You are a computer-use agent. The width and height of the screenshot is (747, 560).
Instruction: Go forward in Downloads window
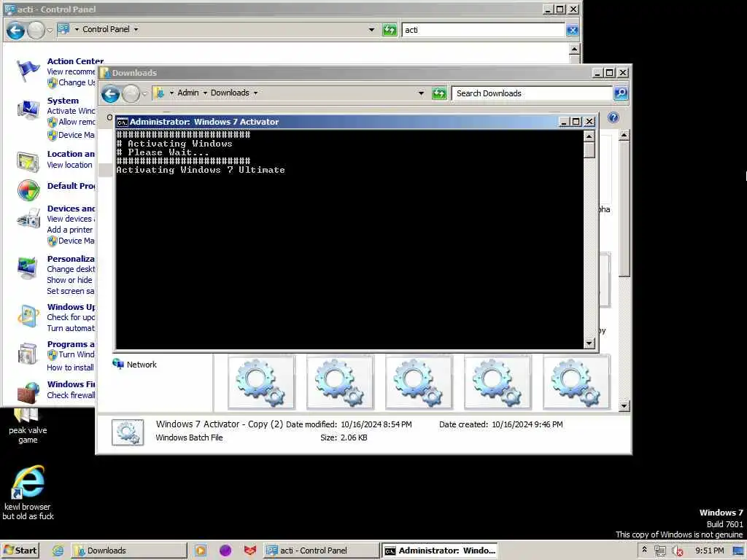131,94
